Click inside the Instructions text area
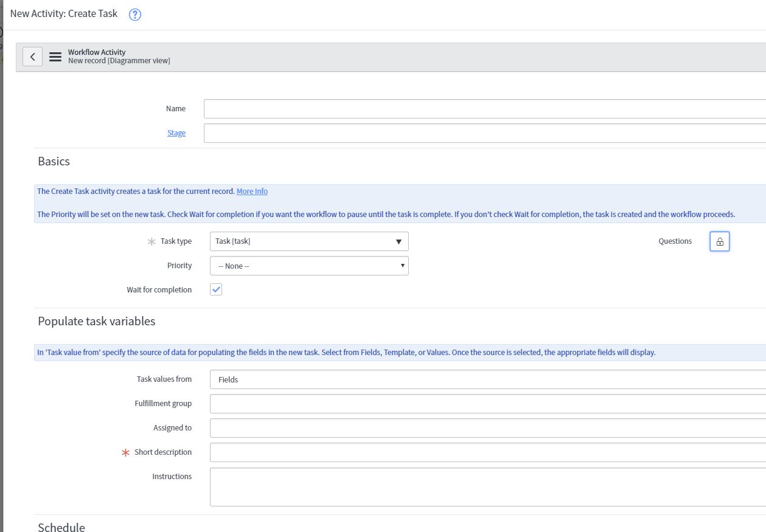This screenshot has height=532, width=766. pyautogui.click(x=426, y=486)
